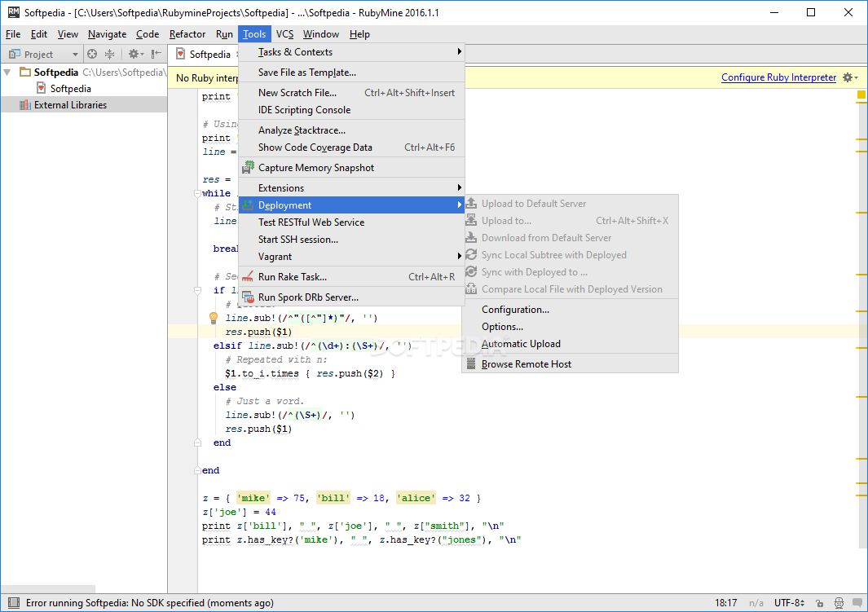Click the RubyMine logo in title bar
Screen dimensions: 868x612
point(13,12)
